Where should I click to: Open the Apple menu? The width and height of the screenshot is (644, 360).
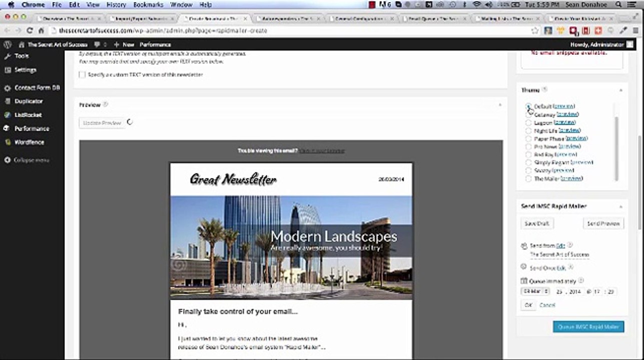click(11, 4)
